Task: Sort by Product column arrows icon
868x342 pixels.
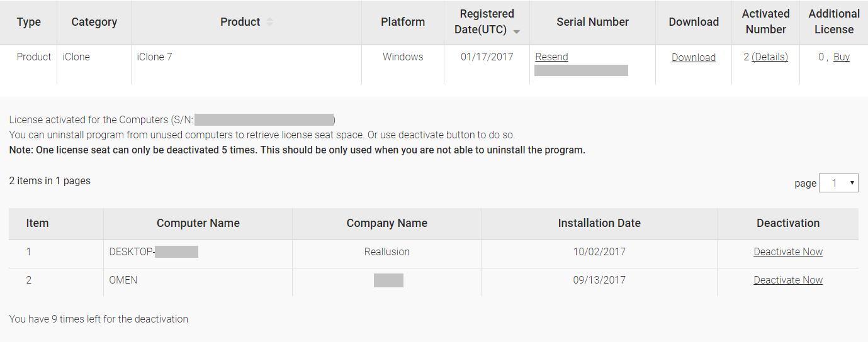Action: pos(269,22)
